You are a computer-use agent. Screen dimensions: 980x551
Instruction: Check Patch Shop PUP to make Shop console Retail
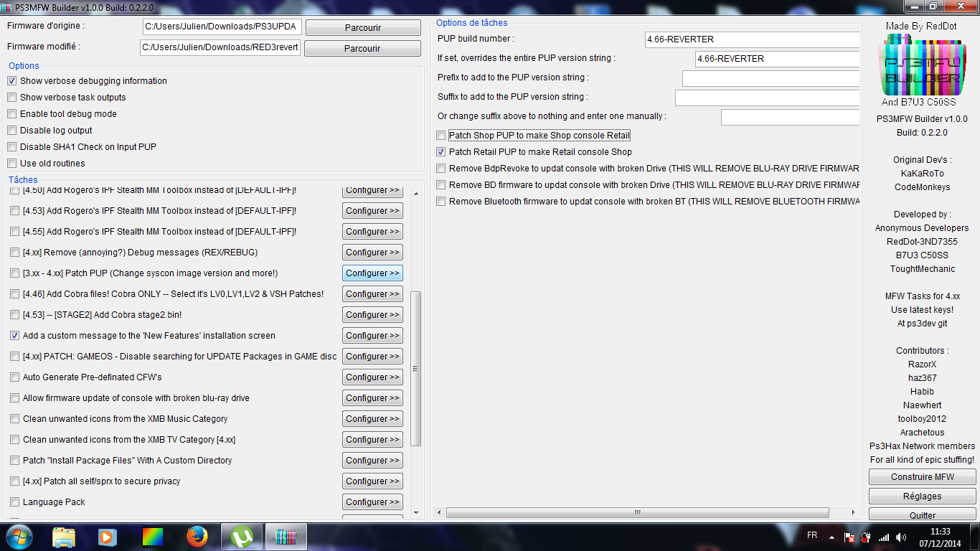440,136
